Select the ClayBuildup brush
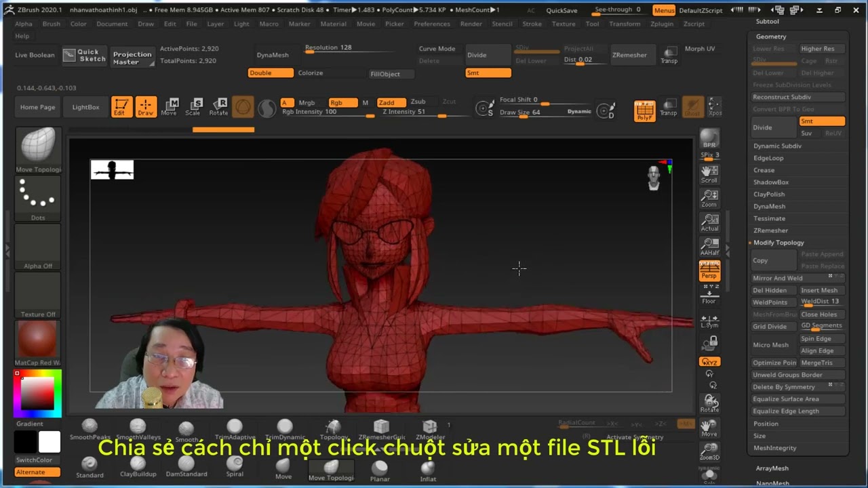 (138, 467)
